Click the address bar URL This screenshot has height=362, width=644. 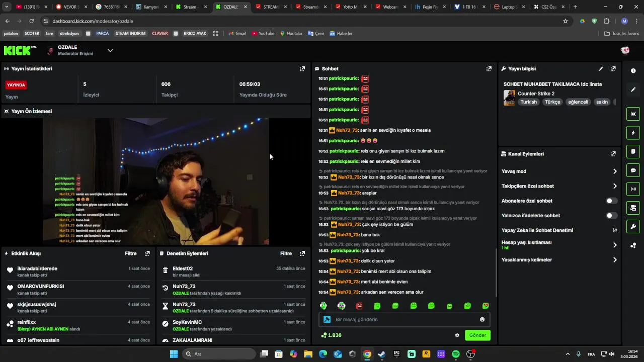93,21
